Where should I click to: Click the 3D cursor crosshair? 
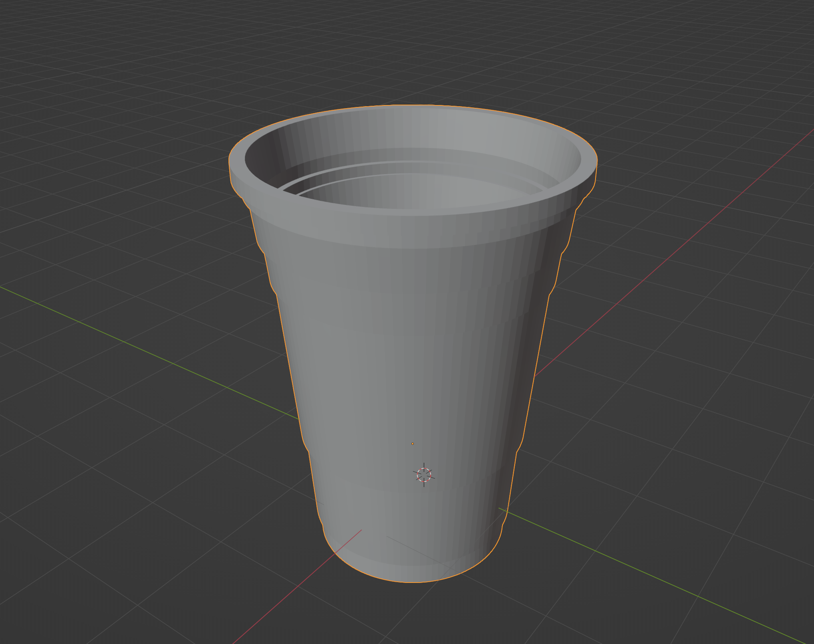click(x=424, y=475)
